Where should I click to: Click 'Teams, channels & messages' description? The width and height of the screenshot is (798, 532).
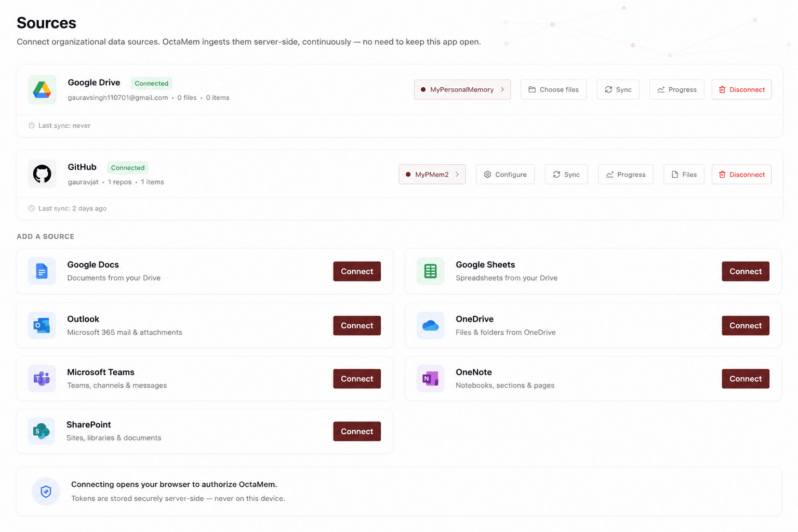(117, 385)
